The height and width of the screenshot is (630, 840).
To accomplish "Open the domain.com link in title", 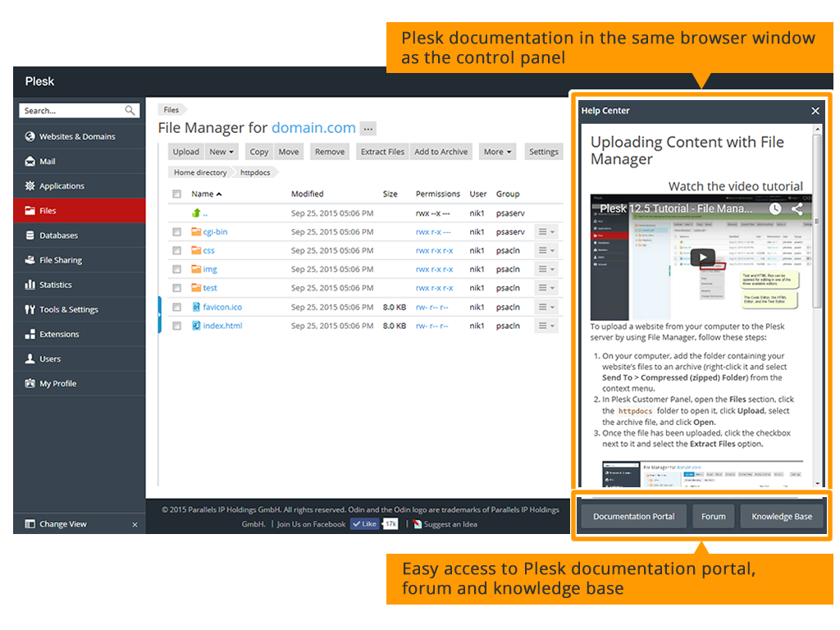I will (313, 128).
